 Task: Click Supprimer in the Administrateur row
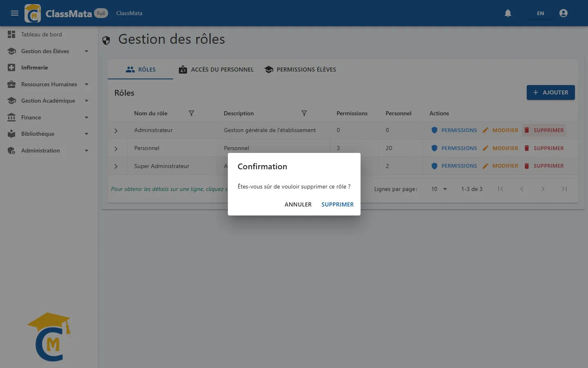pos(544,130)
